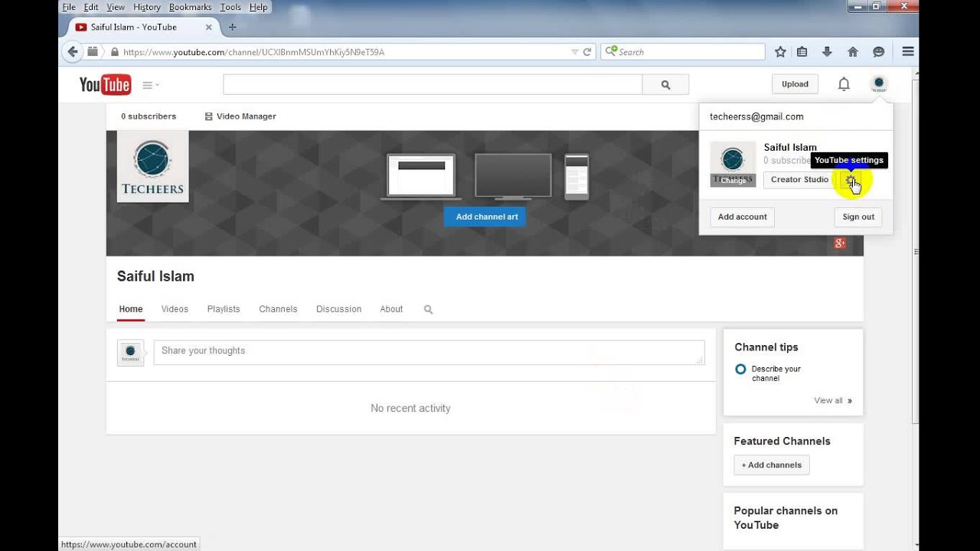Bookmark this page with star icon
This screenshot has width=980, height=551.
point(780,52)
